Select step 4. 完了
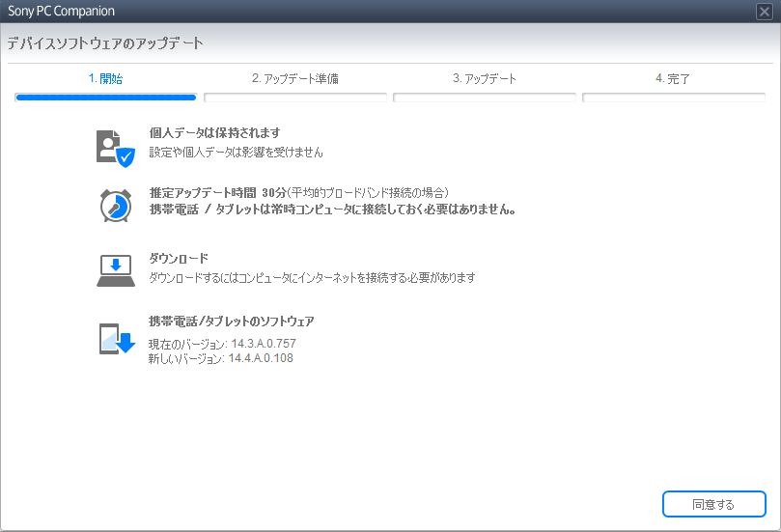Viewport: 781px width, 532px height. (673, 79)
